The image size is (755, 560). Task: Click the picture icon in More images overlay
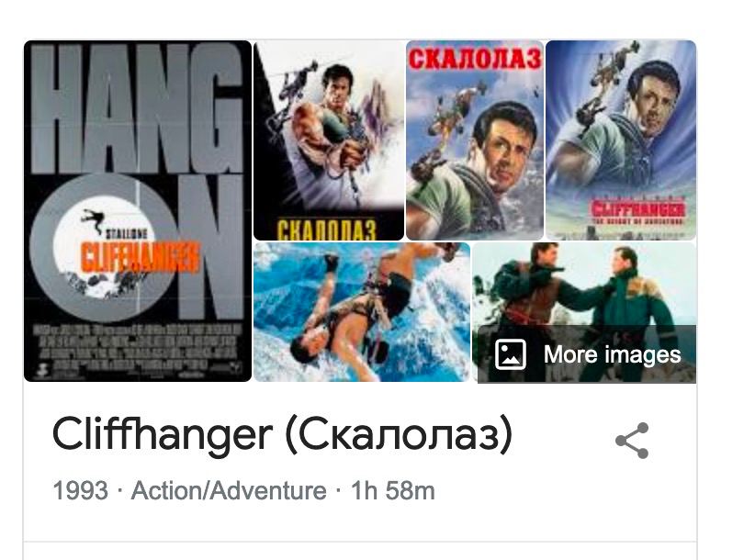pos(510,354)
